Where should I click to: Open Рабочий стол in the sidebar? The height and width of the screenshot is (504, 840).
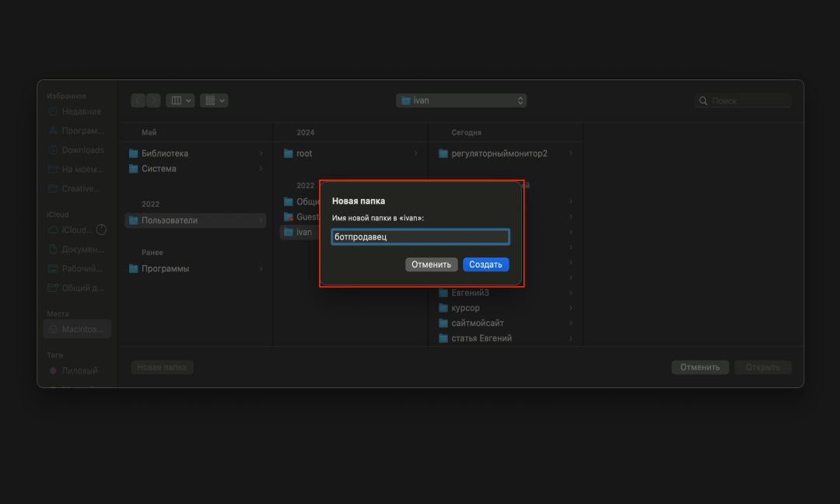pos(81,268)
